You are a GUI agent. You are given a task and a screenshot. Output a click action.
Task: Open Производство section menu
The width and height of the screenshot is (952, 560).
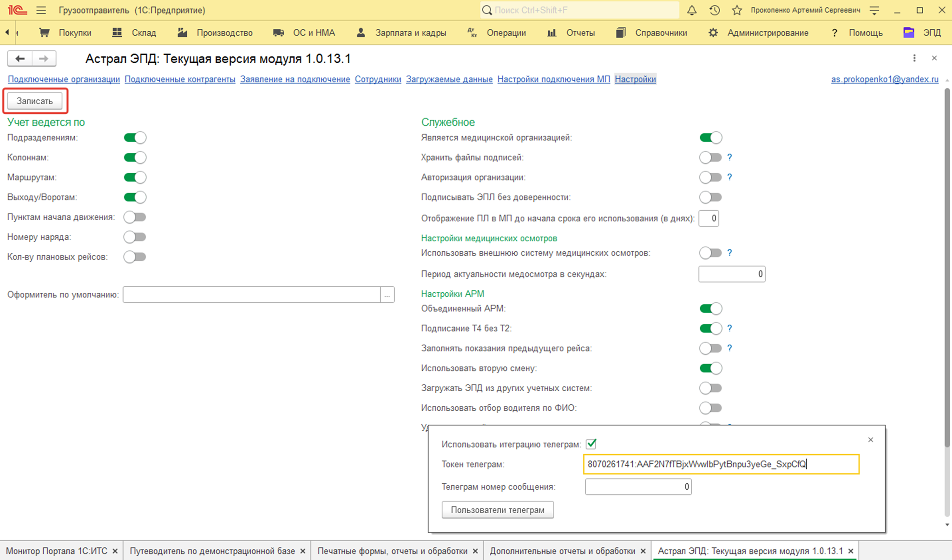[x=215, y=33]
